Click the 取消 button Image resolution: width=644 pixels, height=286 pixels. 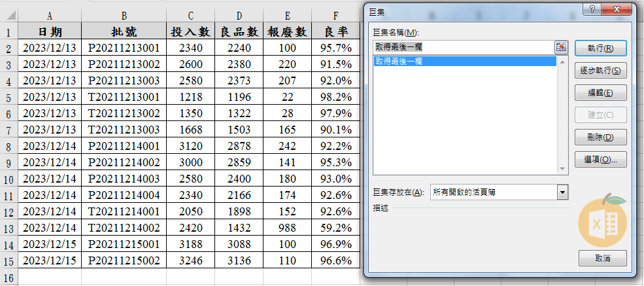602,259
